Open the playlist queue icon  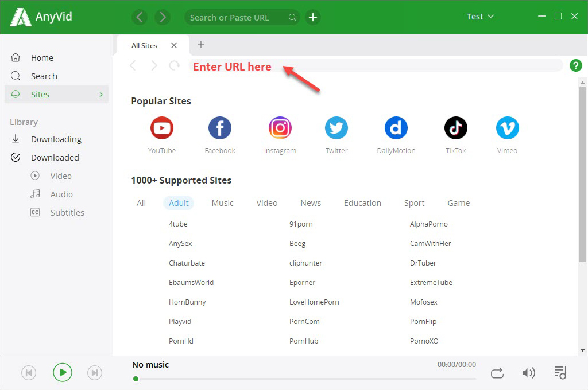[x=560, y=373]
